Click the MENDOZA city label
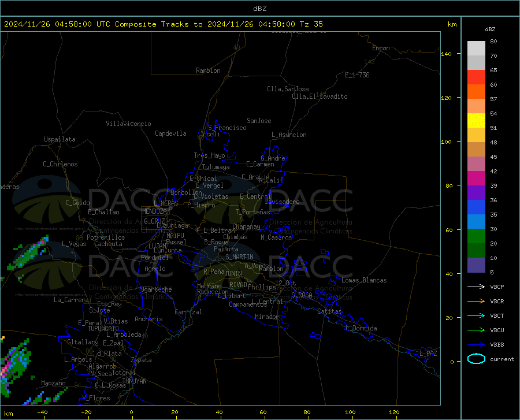The height and width of the screenshot is (420, 520). point(154,211)
